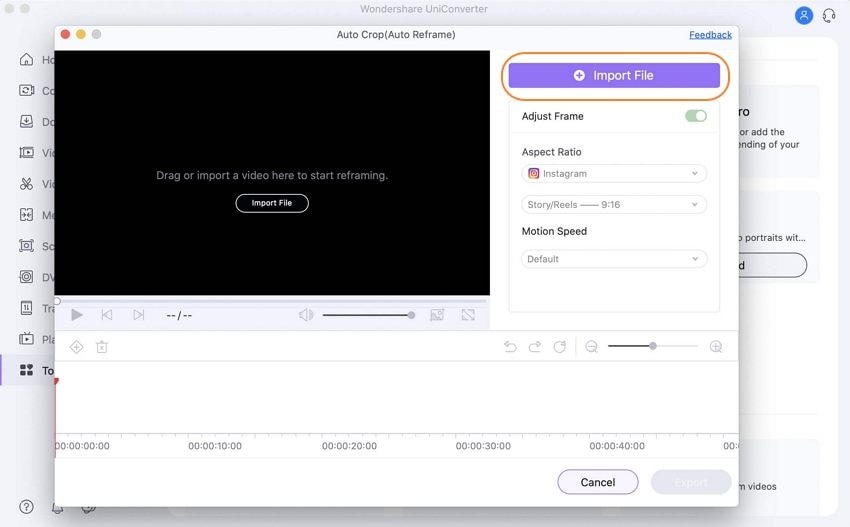Reset with the refresh arrow icon
Viewport: 850px width, 527px height.
pyautogui.click(x=559, y=346)
